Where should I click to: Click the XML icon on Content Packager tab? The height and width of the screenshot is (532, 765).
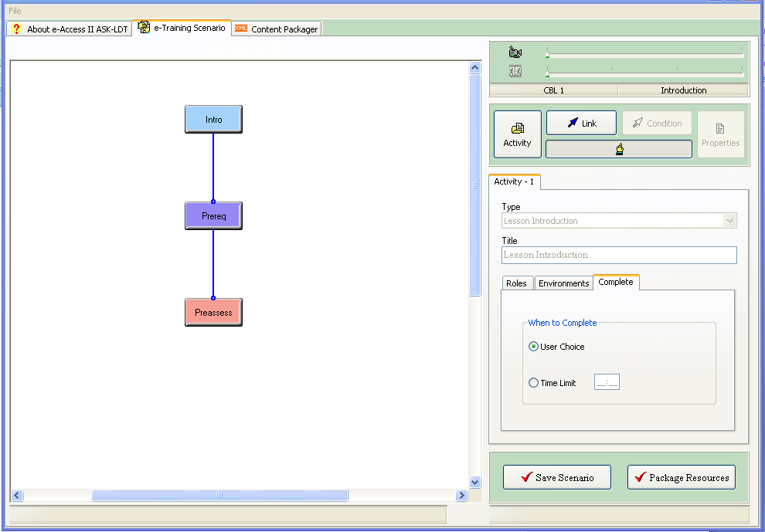(x=240, y=29)
